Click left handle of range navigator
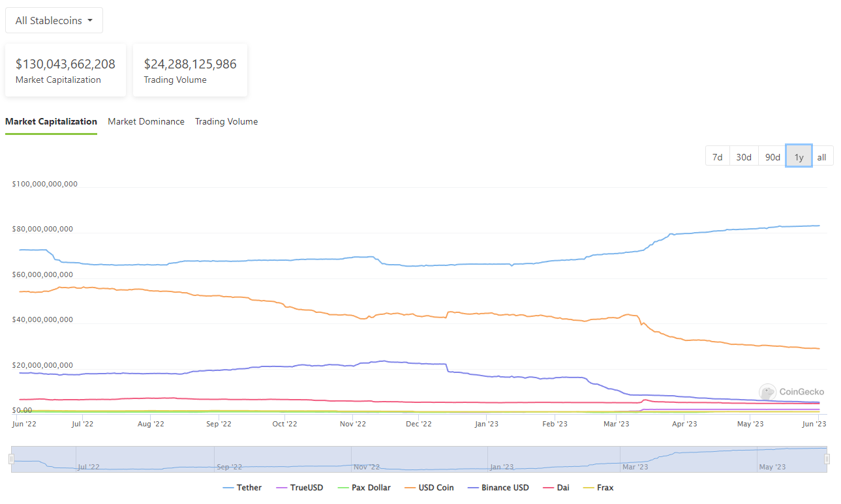Image resolution: width=841 pixels, height=504 pixels. coord(11,459)
